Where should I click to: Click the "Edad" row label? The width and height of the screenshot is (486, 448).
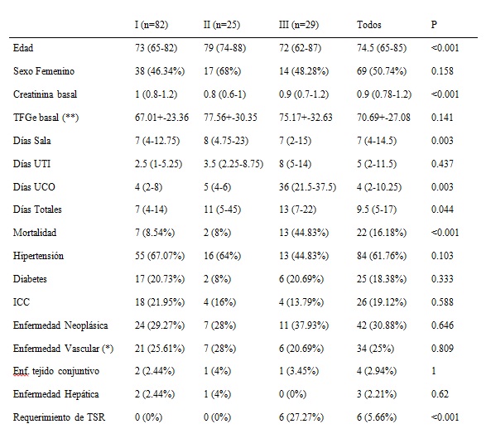pyautogui.click(x=23, y=48)
